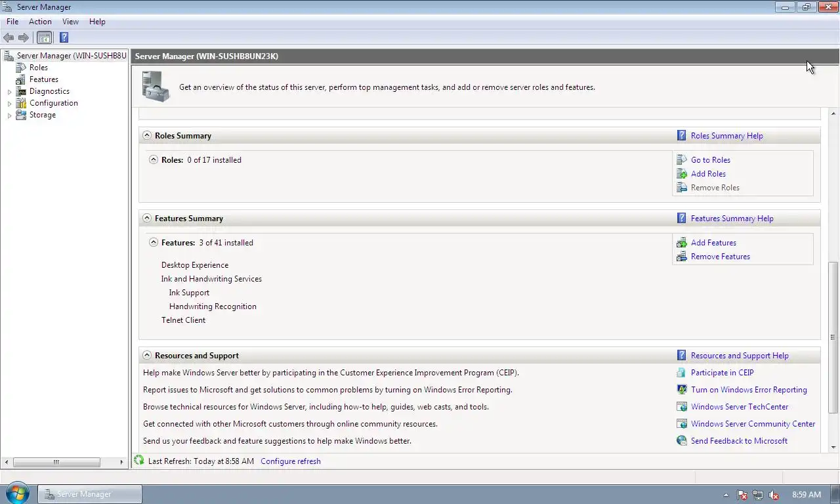Collapse the Roles Summary section
The image size is (840, 504).
click(x=147, y=136)
